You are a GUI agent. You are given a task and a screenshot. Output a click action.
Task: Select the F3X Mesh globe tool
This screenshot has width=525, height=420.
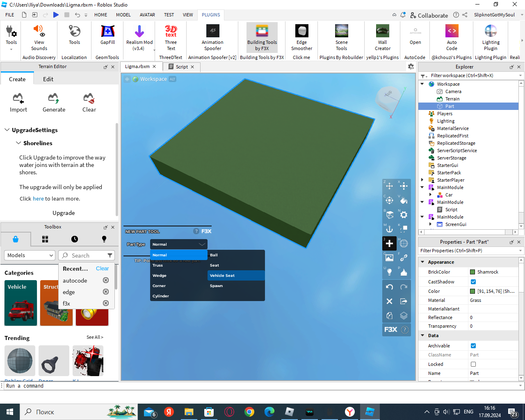coord(404,243)
